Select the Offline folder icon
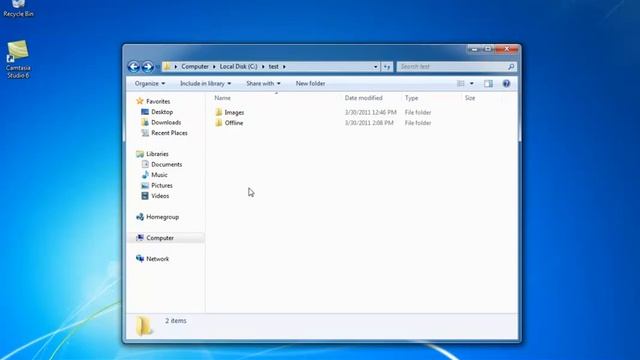 (x=219, y=123)
